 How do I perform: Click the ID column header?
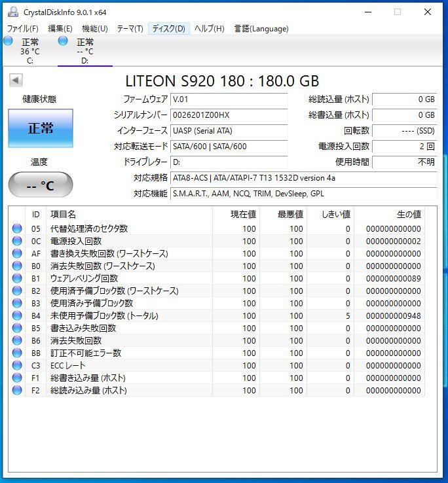(x=36, y=214)
